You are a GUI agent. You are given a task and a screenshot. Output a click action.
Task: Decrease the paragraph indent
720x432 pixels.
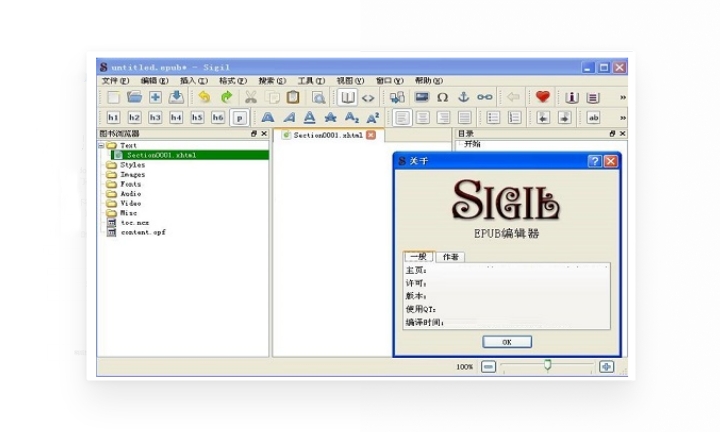pos(543,118)
